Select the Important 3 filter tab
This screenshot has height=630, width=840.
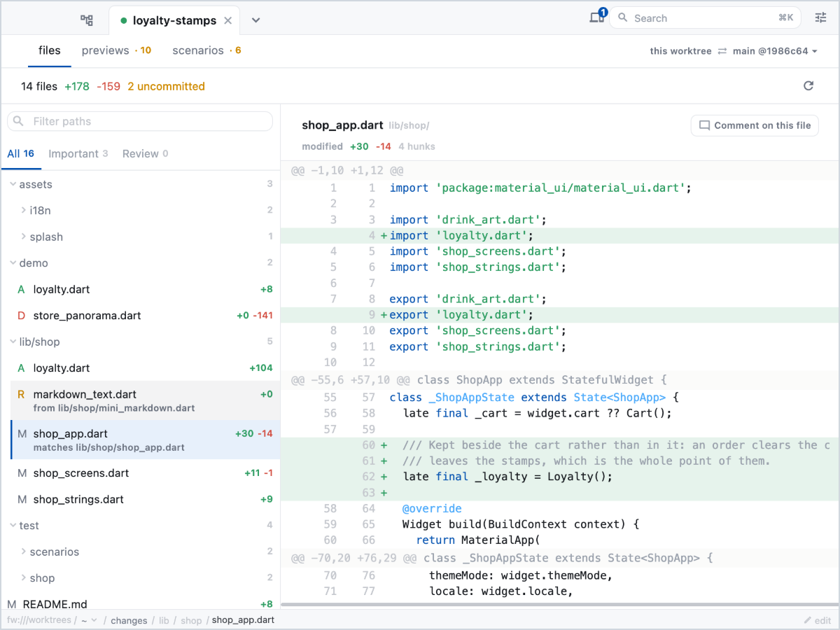click(78, 154)
